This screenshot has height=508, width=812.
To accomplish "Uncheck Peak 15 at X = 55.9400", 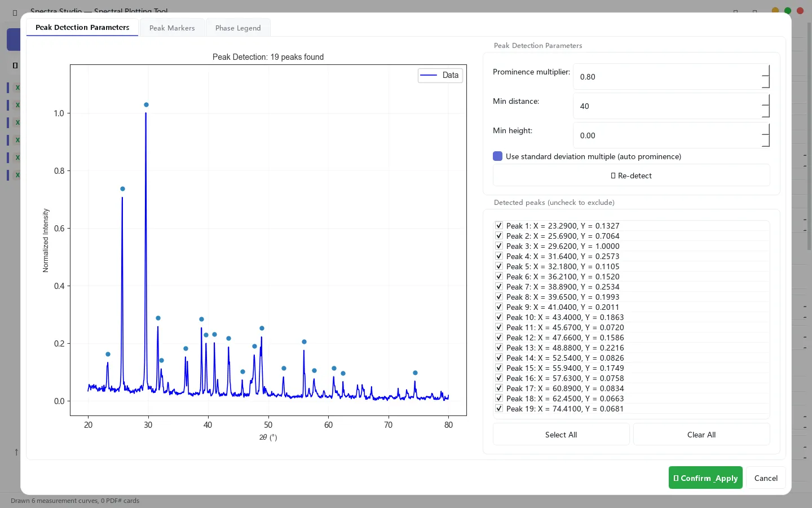I will 499,367.
